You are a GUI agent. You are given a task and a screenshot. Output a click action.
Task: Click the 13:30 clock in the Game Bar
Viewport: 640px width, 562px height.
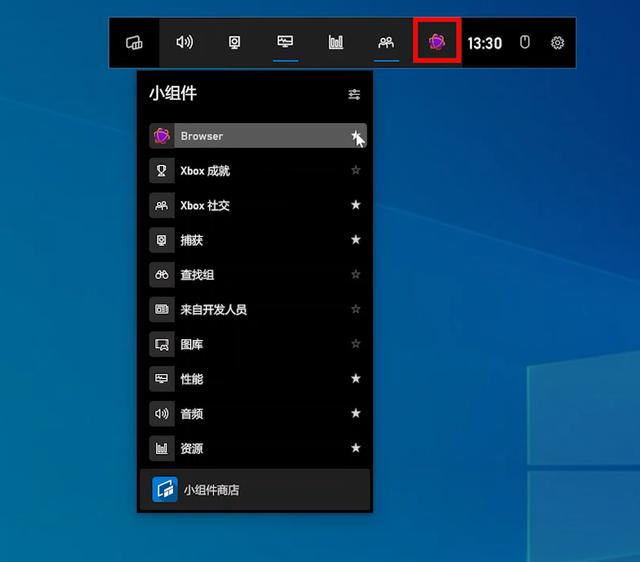484,43
